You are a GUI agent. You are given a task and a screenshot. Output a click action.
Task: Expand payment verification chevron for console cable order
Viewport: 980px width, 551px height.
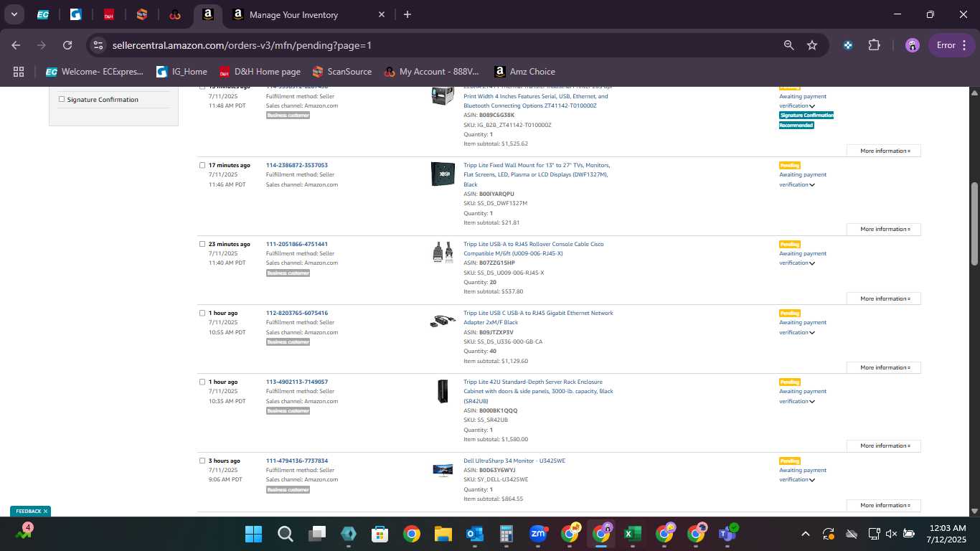coord(812,263)
